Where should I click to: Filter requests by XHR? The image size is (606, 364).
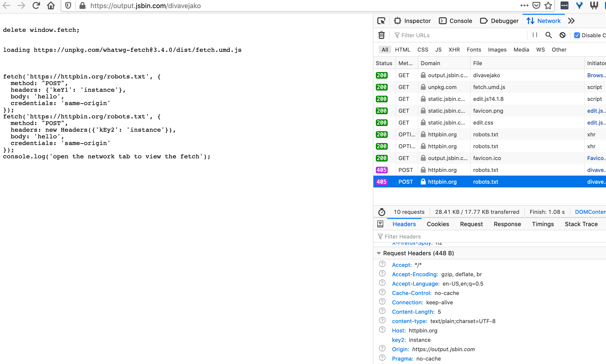point(454,50)
